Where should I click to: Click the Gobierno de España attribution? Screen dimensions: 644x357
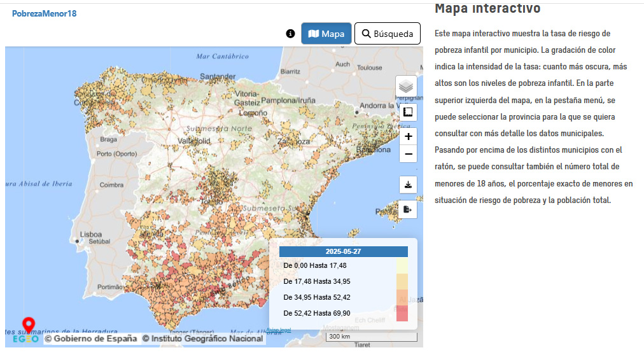pos(91,339)
